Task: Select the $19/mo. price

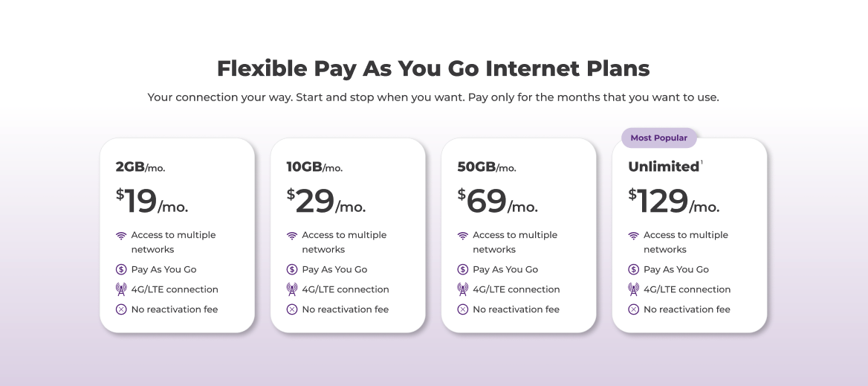Action: (x=152, y=201)
